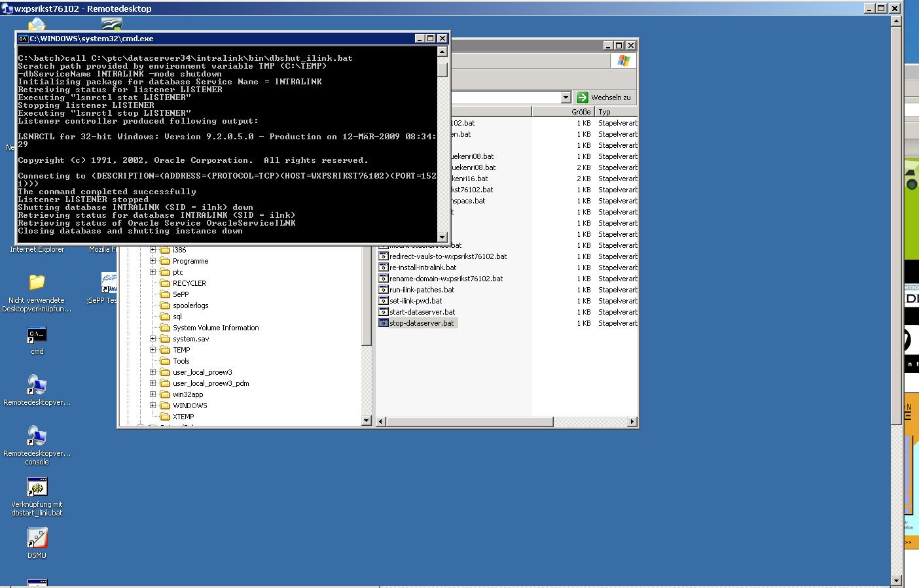Image resolution: width=919 pixels, height=588 pixels.
Task: Select the stop-dataserver.bat file icon
Action: pos(384,323)
